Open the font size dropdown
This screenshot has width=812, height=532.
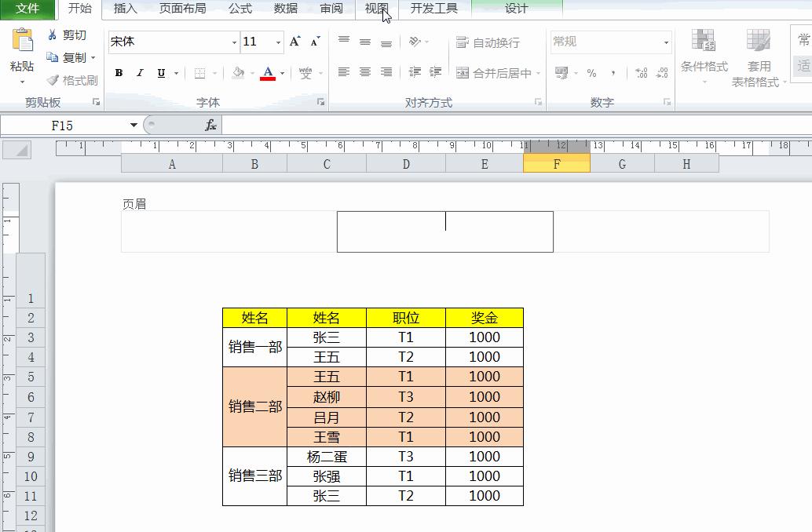click(278, 42)
